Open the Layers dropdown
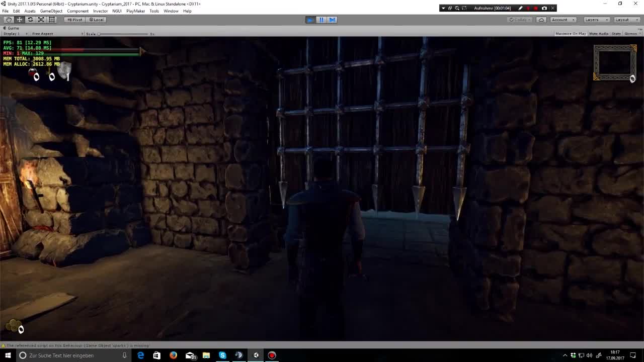The width and height of the screenshot is (644, 362). click(x=596, y=20)
